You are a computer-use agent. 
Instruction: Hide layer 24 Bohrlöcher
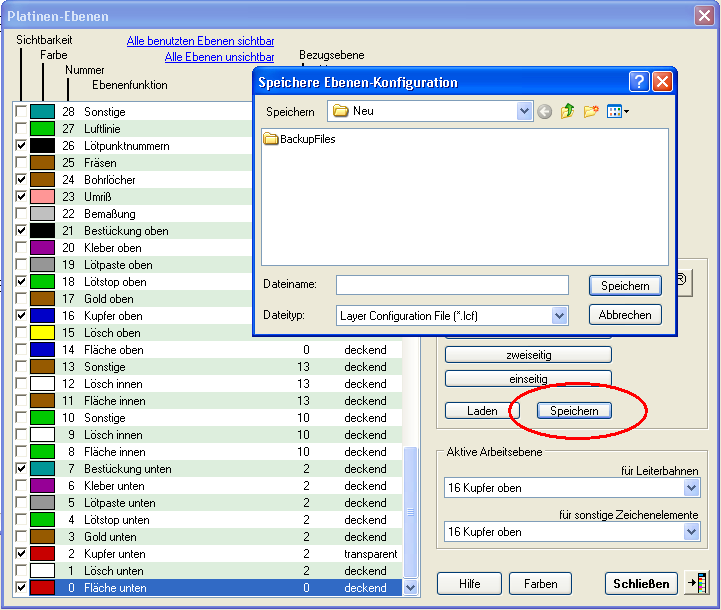click(x=21, y=179)
